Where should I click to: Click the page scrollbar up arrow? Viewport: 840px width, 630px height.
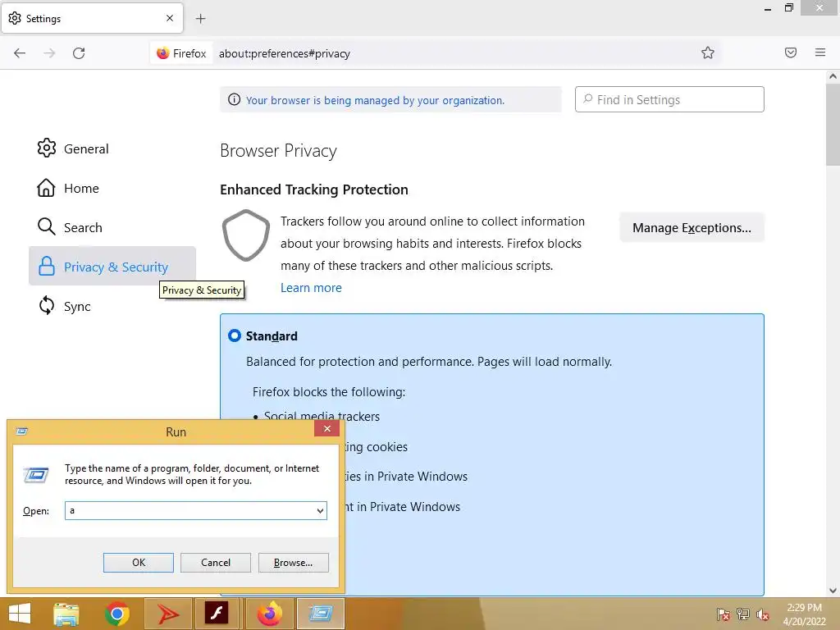tap(833, 76)
